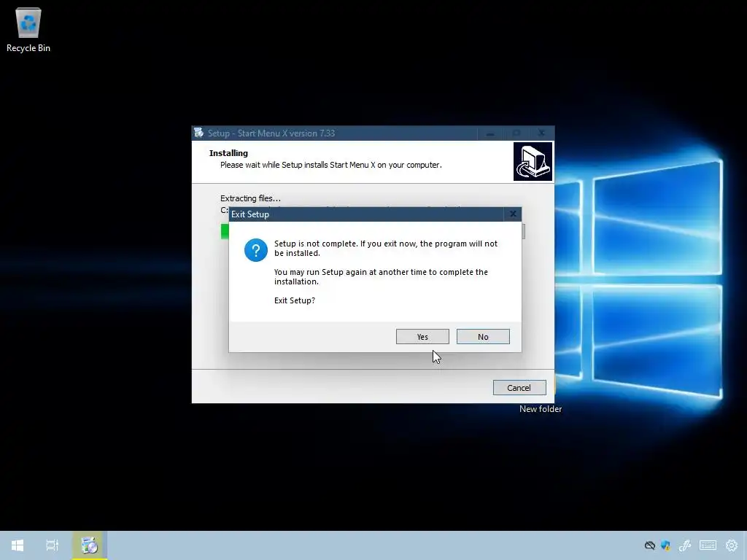This screenshot has height=560, width=747.
Task: Select the Setup installer taskbar icon
Action: click(90, 545)
